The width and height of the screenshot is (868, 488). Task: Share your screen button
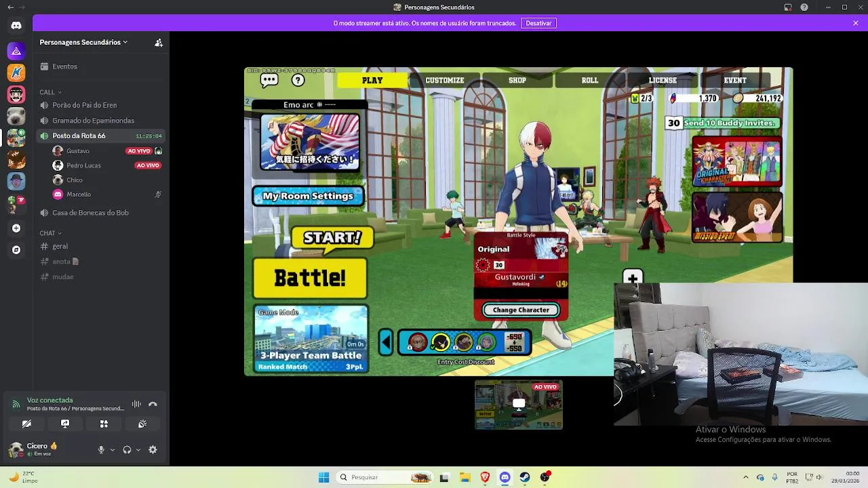[x=65, y=424]
